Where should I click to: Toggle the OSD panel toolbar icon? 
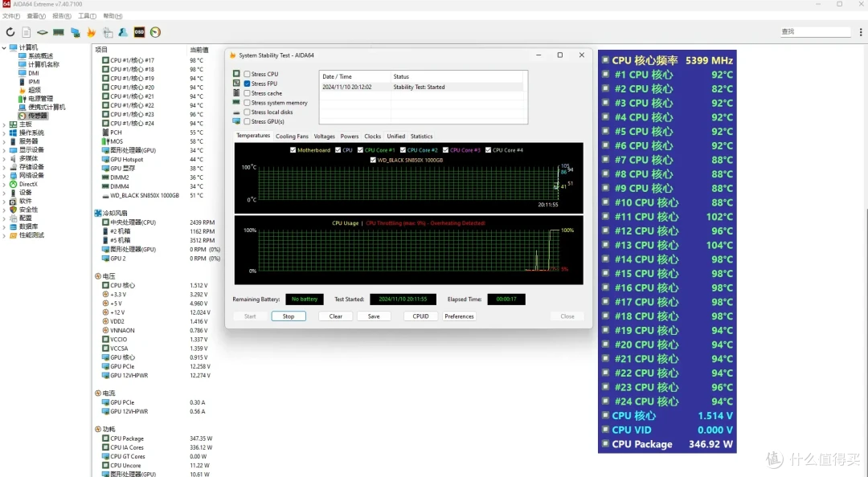point(139,32)
